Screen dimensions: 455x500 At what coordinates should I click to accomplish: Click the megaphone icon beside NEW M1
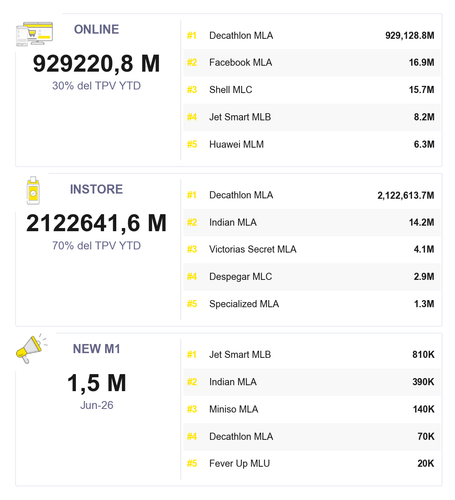coord(31,349)
